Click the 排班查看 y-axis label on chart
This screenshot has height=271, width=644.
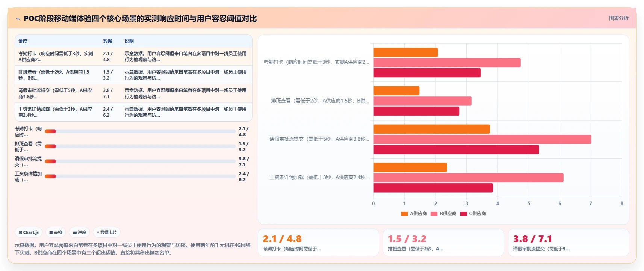(320, 101)
